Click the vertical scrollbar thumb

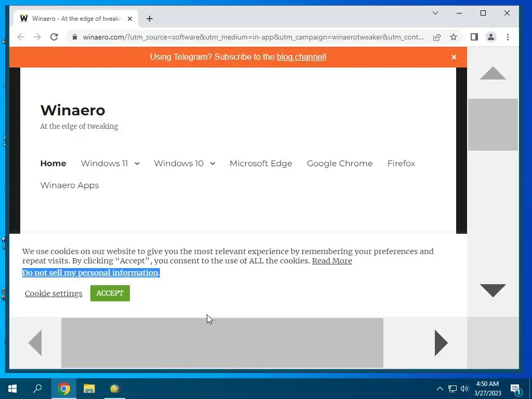tap(493, 125)
